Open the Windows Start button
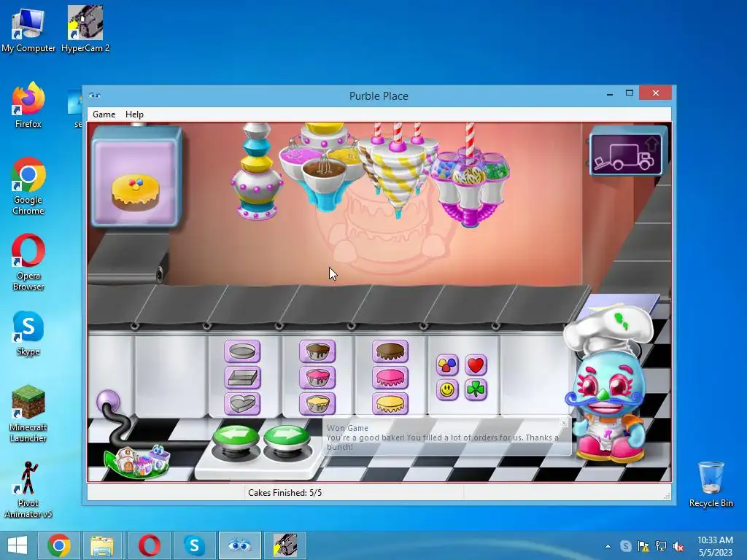 18,545
